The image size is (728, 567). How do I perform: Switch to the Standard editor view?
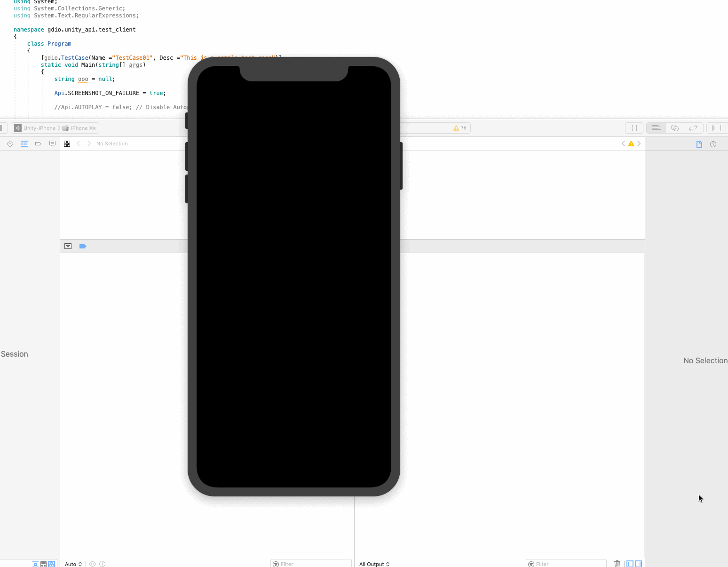tap(656, 128)
